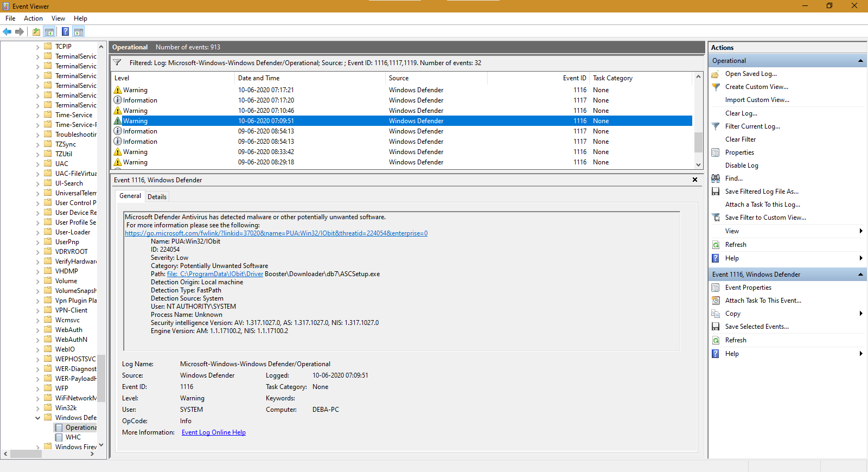868x472 pixels.
Task: Click tree pane vertical scrollbar up arrow
Action: 101,47
